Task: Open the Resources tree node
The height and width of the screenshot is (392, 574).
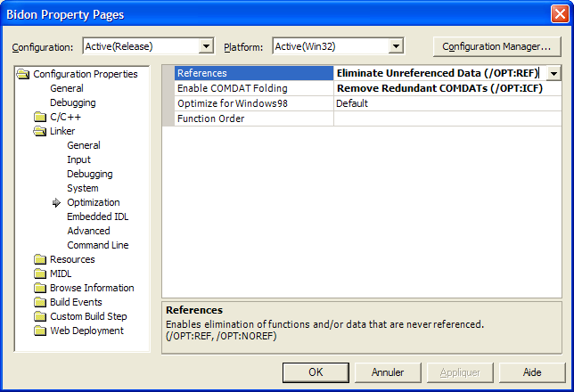Action: [x=72, y=259]
